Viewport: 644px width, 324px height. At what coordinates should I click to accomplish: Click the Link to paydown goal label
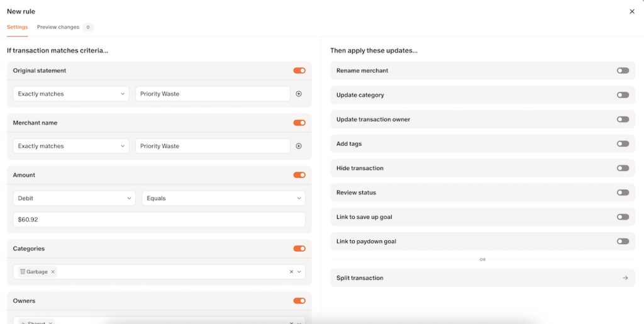367,241
